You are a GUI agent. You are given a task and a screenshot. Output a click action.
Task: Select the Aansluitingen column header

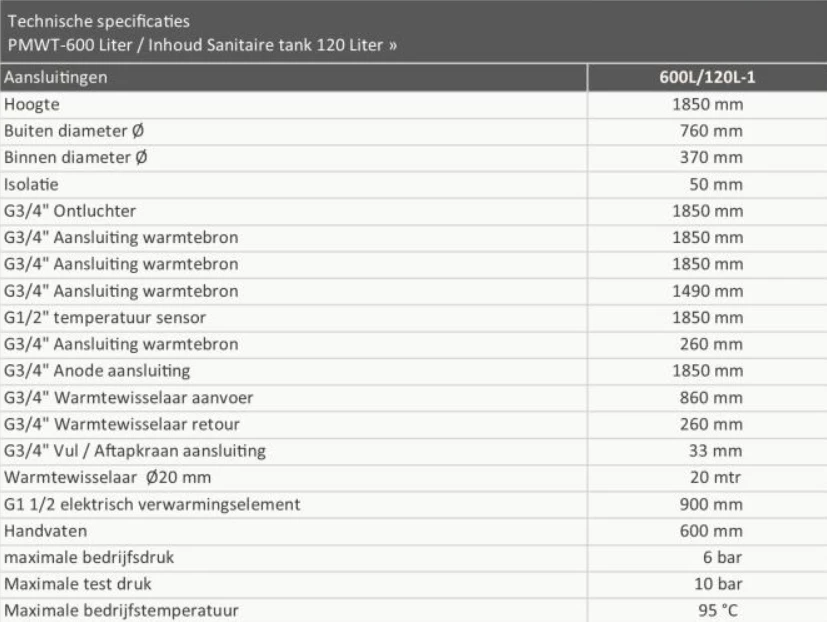pyautogui.click(x=57, y=77)
